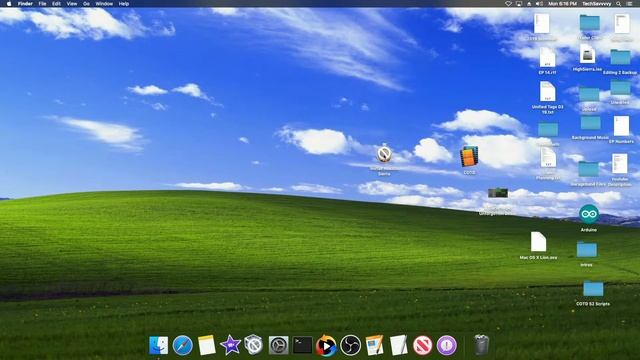
Task: Select Mac OS X Lion.exe file
Action: pyautogui.click(x=538, y=242)
